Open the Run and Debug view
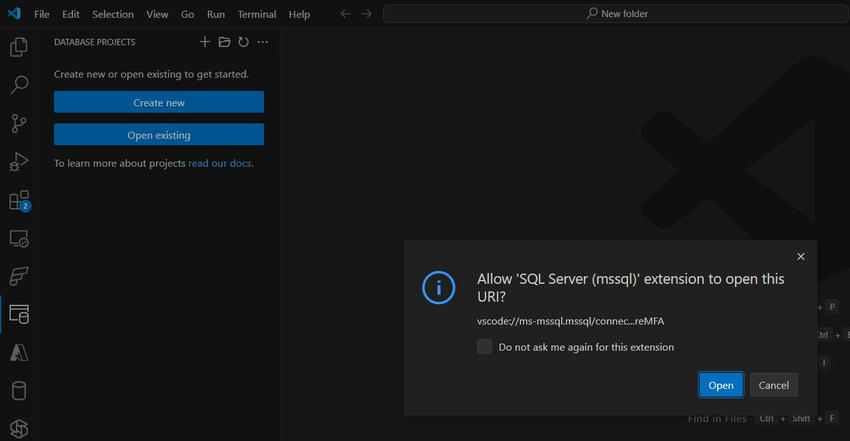Screen dimensions: 850x441 pyautogui.click(x=19, y=161)
